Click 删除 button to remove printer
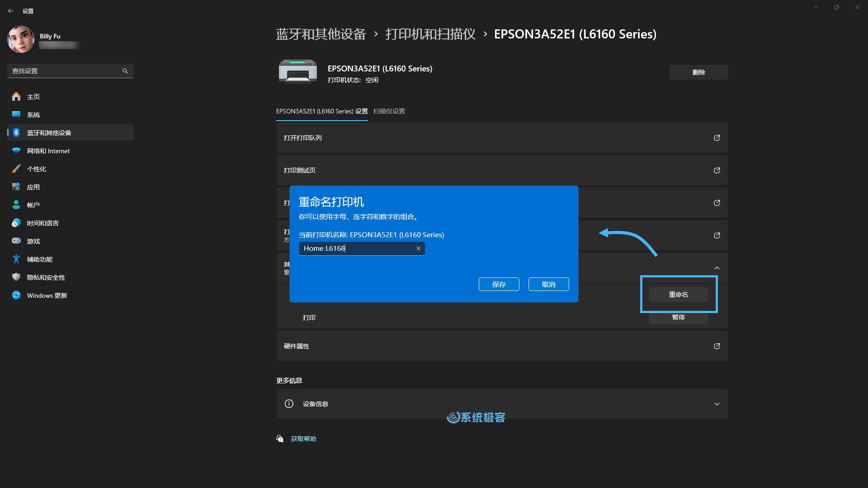Viewport: 868px width, 488px height. point(698,72)
